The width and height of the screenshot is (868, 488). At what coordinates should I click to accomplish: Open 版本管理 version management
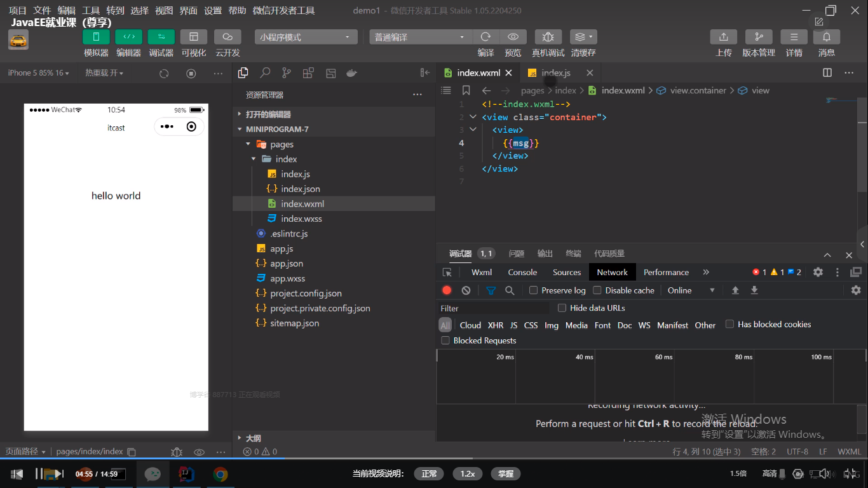[759, 37]
